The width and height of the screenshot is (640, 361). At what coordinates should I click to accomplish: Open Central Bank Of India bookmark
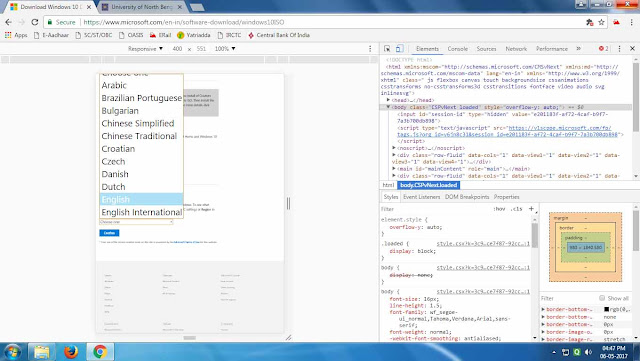(x=279, y=35)
